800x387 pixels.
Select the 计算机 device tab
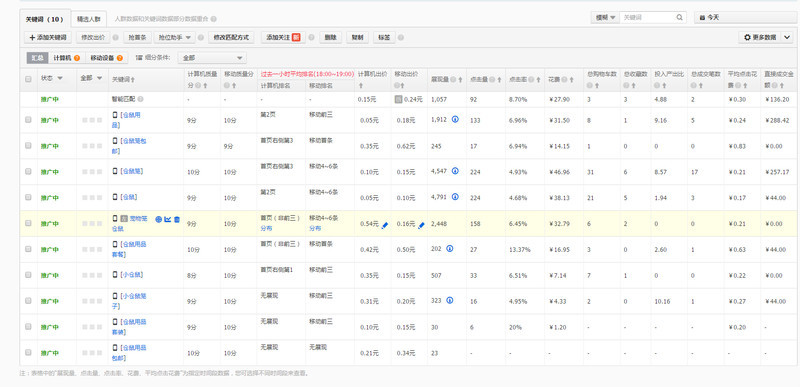point(66,58)
